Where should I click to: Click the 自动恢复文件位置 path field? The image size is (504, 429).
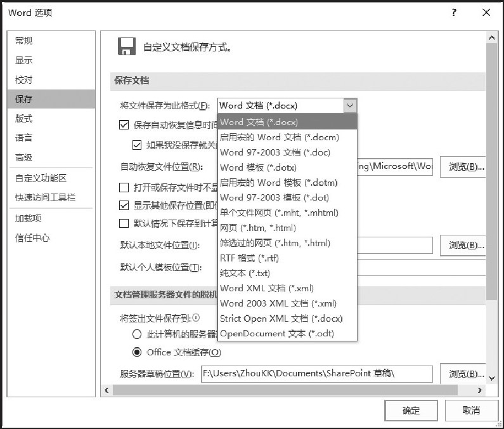coord(395,167)
